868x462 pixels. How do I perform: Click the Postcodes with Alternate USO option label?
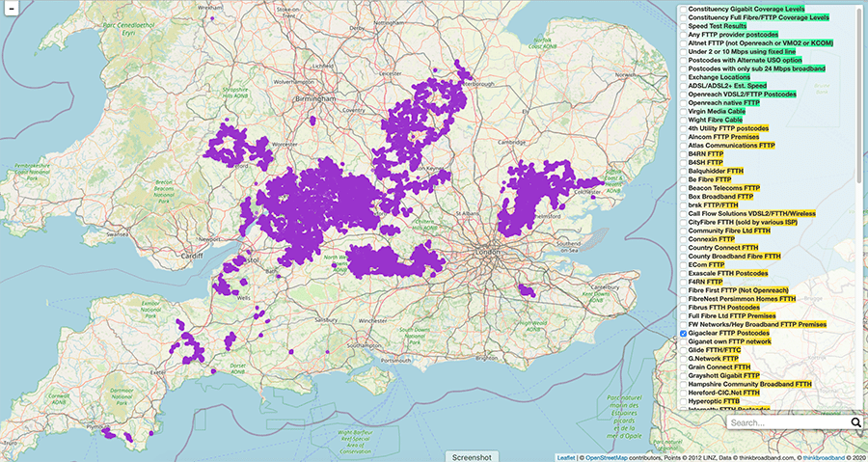(746, 61)
